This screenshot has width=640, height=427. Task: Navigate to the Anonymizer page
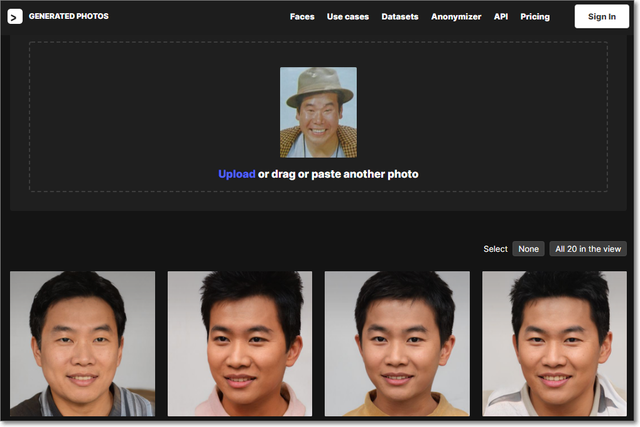(456, 17)
